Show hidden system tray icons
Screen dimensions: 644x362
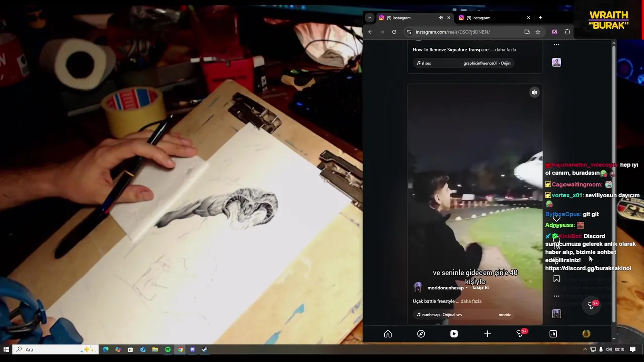pos(585,349)
